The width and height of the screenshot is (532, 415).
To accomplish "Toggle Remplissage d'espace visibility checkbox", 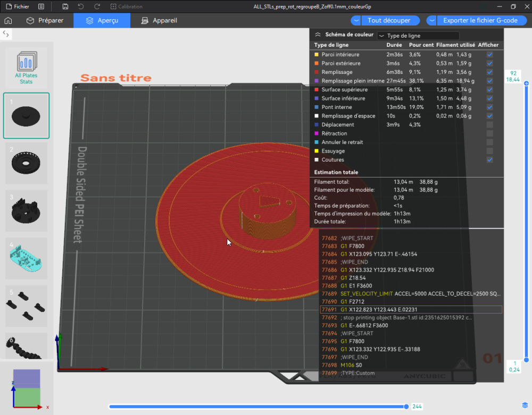I will tap(489, 116).
